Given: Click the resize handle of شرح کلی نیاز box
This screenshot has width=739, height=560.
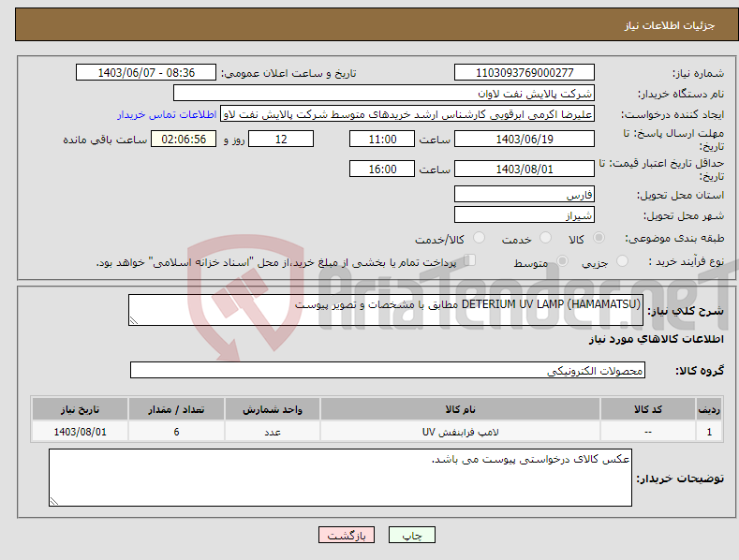Looking at the screenshot, I should coord(134,320).
